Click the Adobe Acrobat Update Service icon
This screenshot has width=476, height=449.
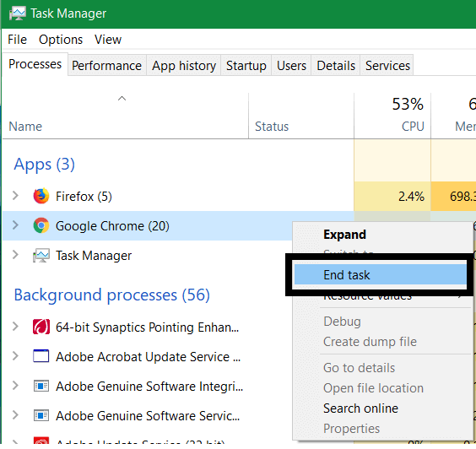41,356
